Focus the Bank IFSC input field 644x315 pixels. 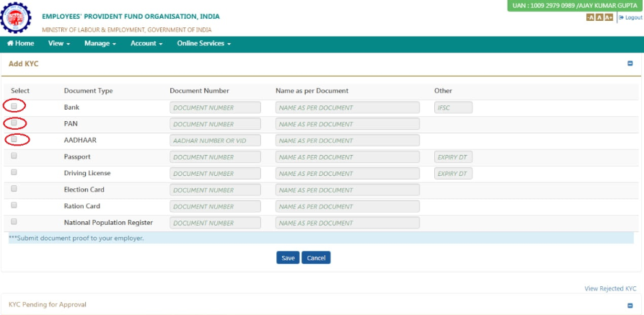453,107
